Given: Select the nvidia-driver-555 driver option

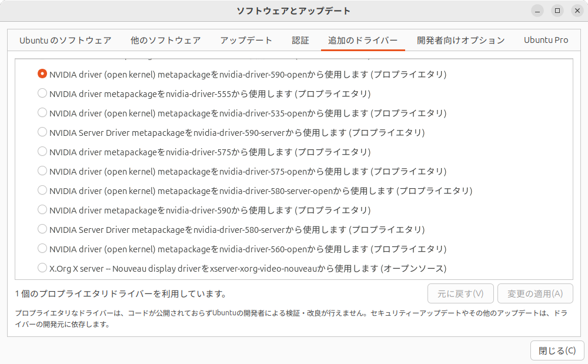Looking at the screenshot, I should click(42, 93).
